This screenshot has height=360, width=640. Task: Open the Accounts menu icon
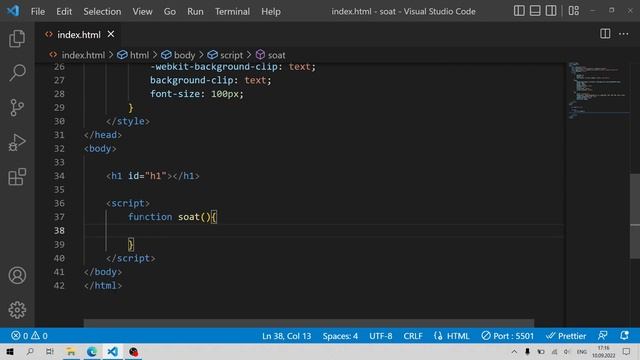(x=17, y=276)
